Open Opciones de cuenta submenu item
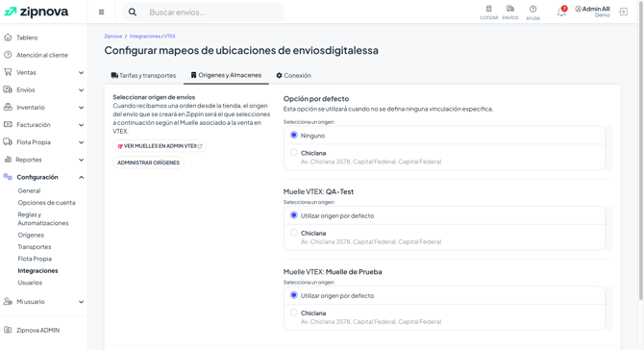 (46, 203)
